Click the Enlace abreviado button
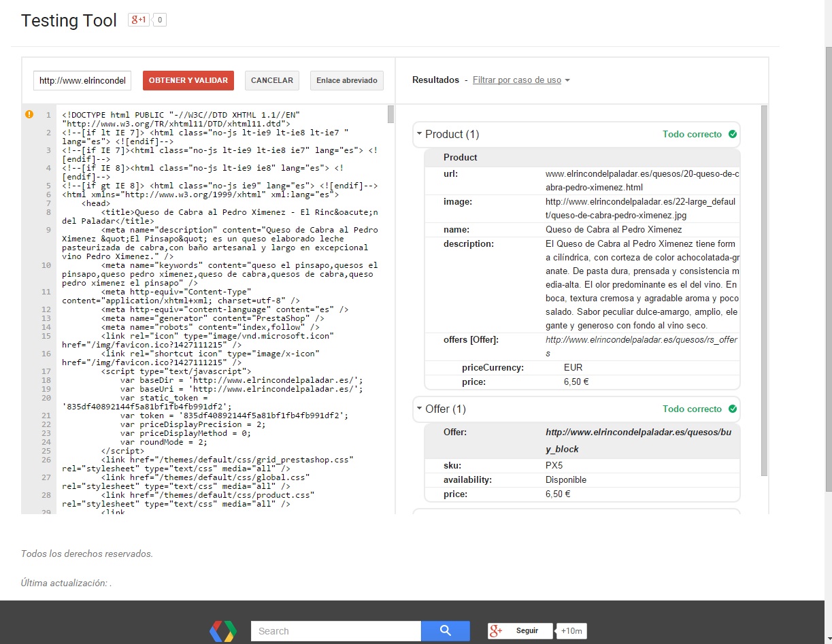This screenshot has height=644, width=832. (x=346, y=80)
